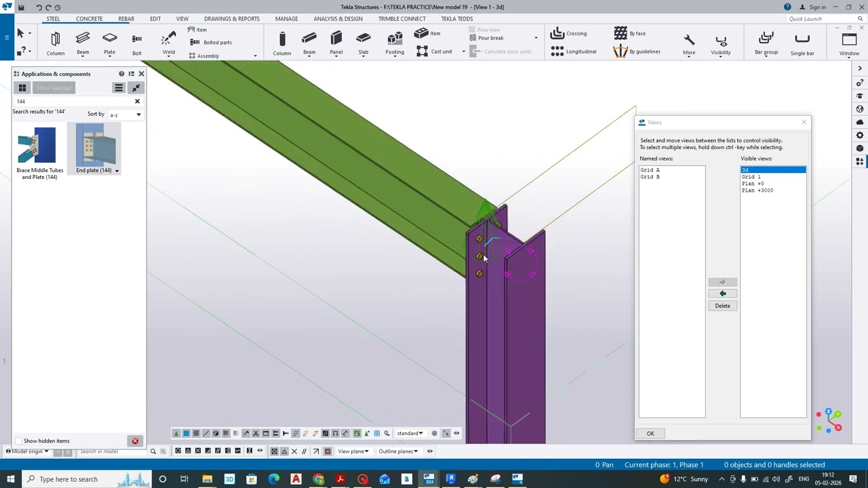Screen dimensions: 868x488
Task: Choose rebar By guidelines
Action: 637,52
